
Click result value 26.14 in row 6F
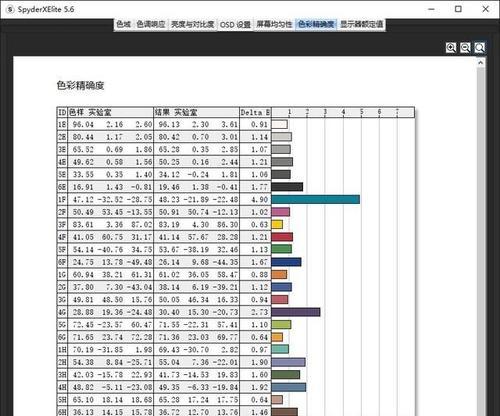169,262
